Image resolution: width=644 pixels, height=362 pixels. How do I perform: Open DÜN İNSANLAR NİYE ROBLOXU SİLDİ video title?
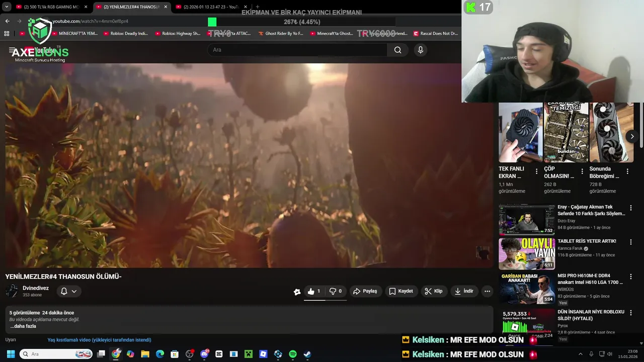[591, 315]
